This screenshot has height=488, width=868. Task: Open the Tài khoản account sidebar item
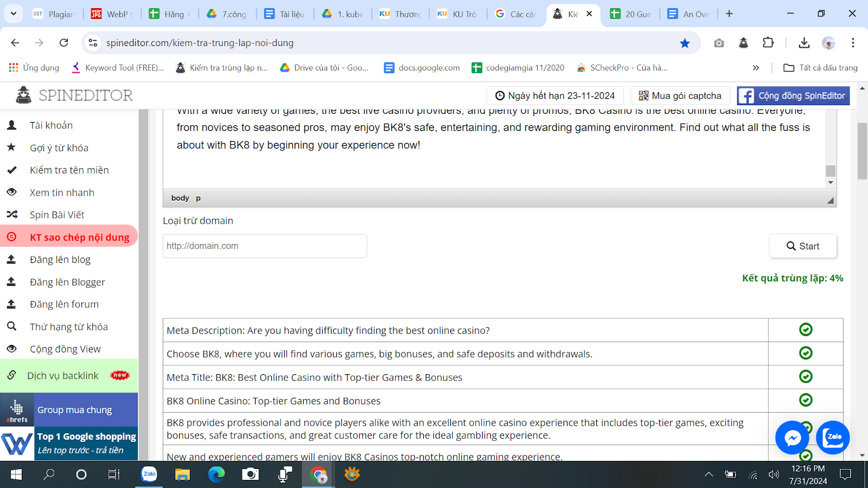pyautogui.click(x=51, y=125)
